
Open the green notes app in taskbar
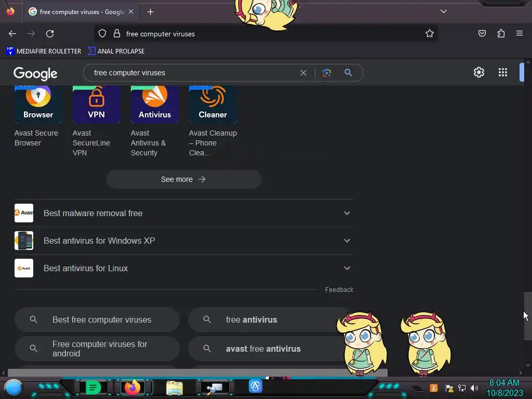(93, 387)
